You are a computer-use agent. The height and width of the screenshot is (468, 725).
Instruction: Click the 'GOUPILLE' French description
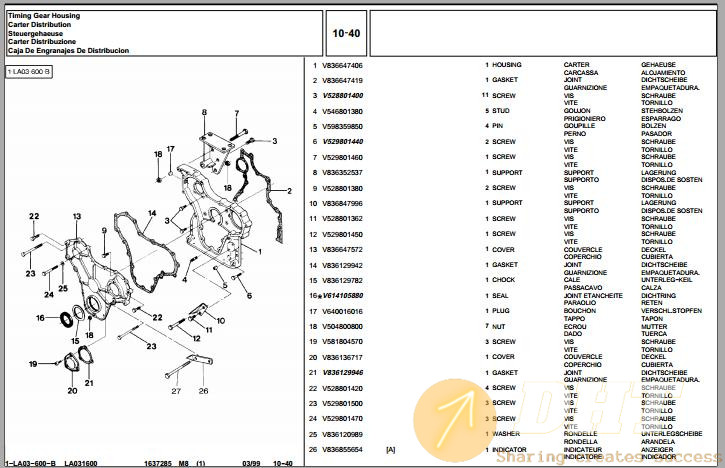(579, 126)
